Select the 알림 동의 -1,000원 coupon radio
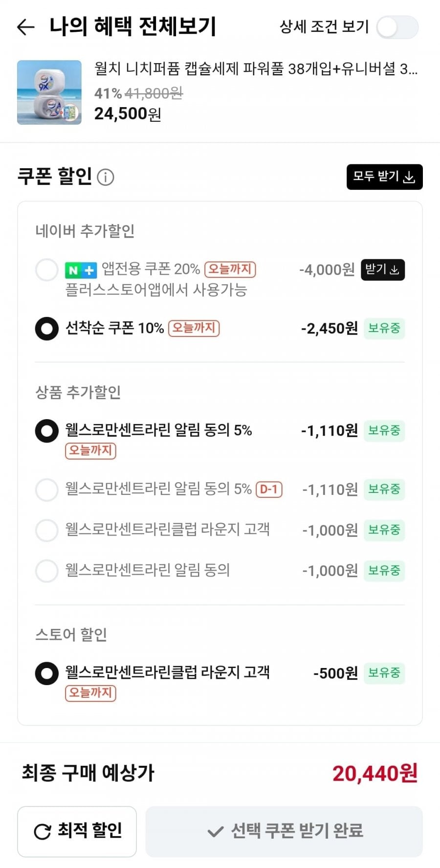The image size is (440, 868). tap(47, 571)
